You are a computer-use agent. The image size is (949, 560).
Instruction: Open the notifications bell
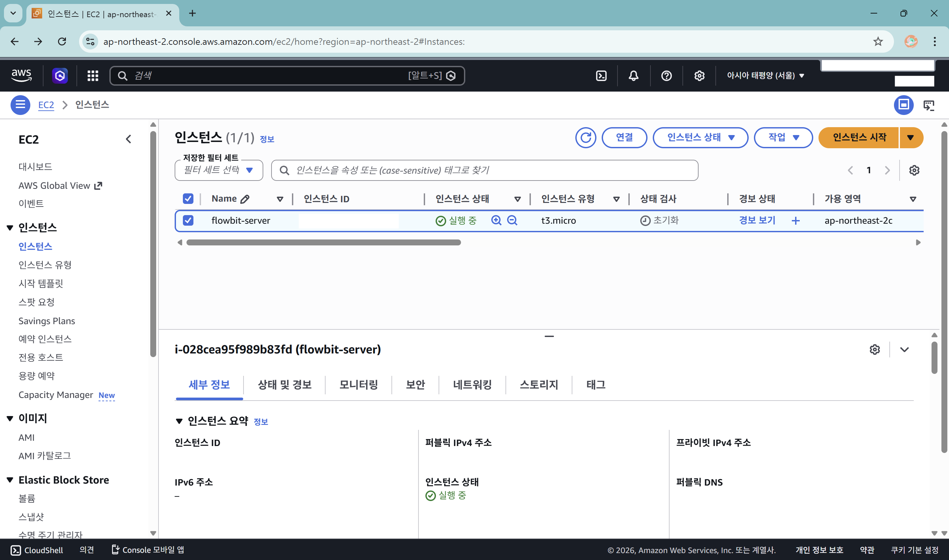(x=634, y=76)
